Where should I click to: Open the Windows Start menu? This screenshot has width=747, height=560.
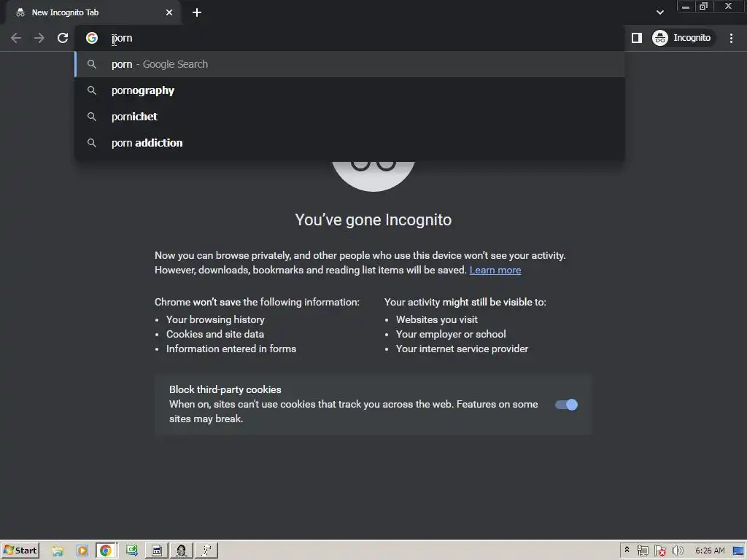click(x=20, y=551)
